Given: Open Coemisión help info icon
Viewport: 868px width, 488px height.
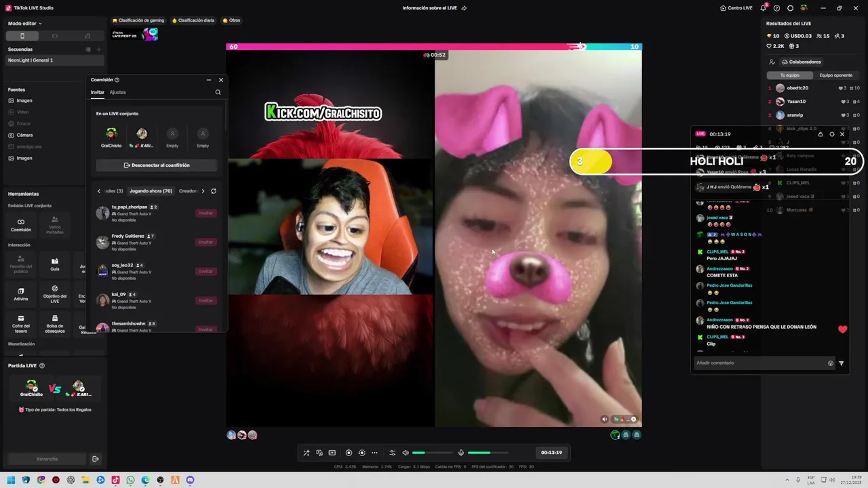Looking at the screenshot, I should point(117,80).
